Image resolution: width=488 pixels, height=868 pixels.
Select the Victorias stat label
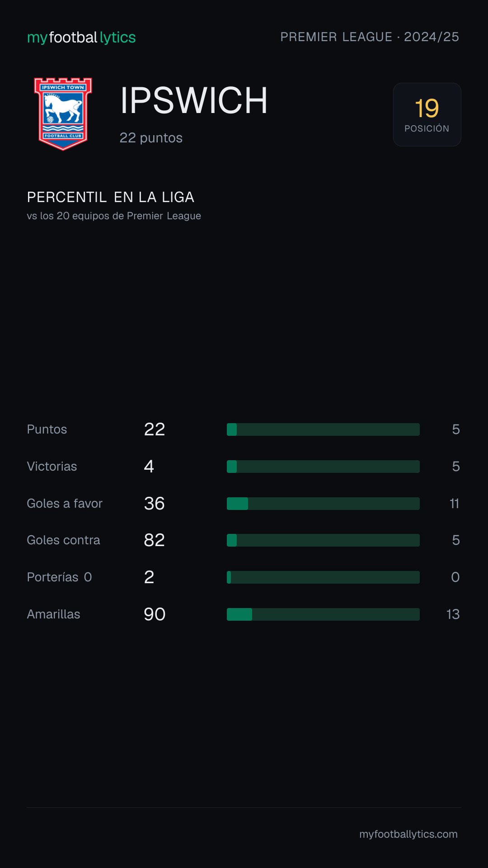point(52,467)
